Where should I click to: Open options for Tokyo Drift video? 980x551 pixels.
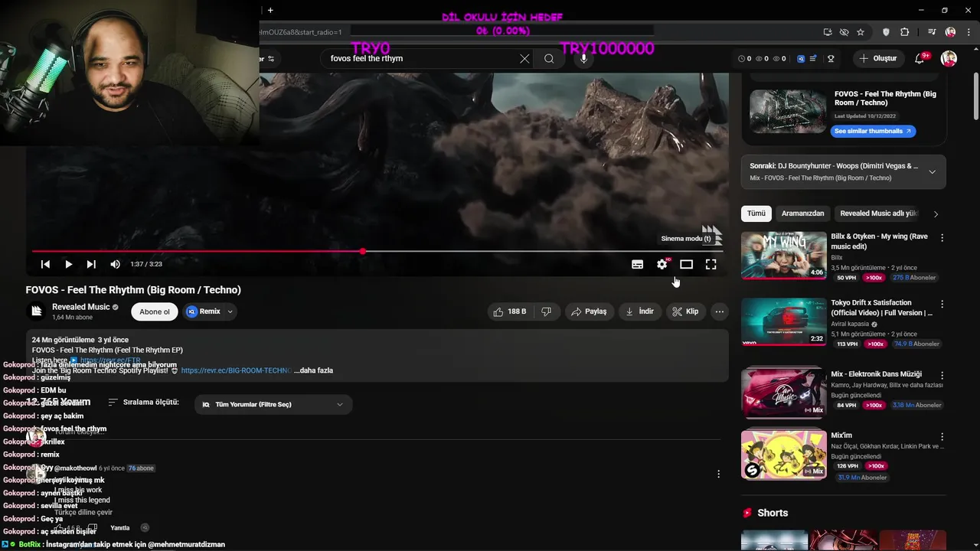[942, 305]
